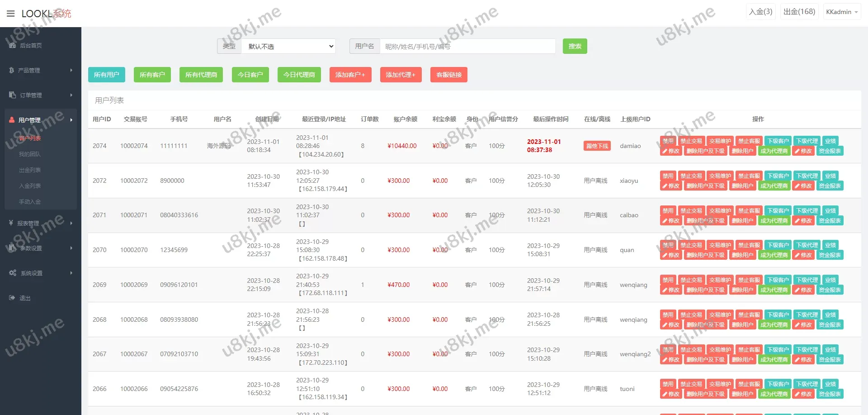Disable user 2072 with 禁用 button

pyautogui.click(x=668, y=176)
